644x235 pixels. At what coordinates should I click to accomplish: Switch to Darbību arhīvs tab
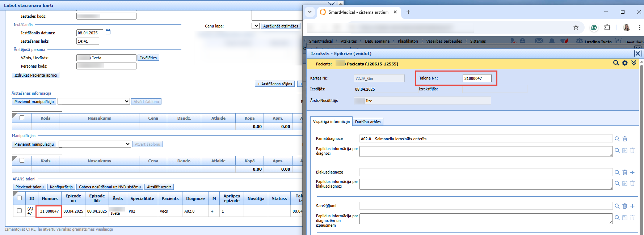coord(368,122)
